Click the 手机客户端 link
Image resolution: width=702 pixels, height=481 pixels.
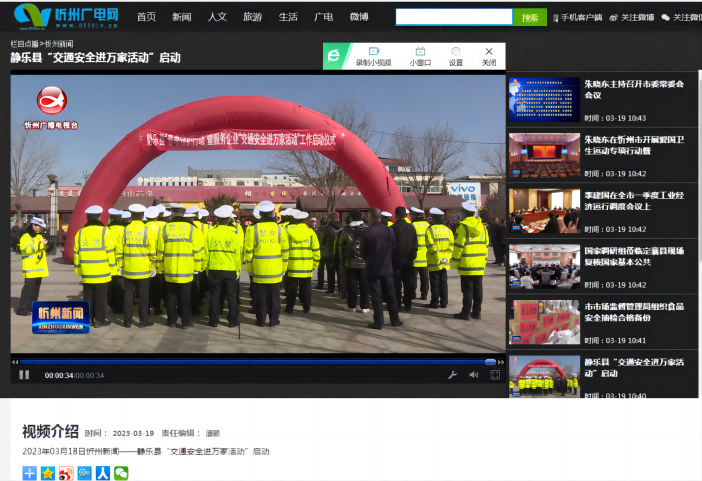[x=577, y=17]
